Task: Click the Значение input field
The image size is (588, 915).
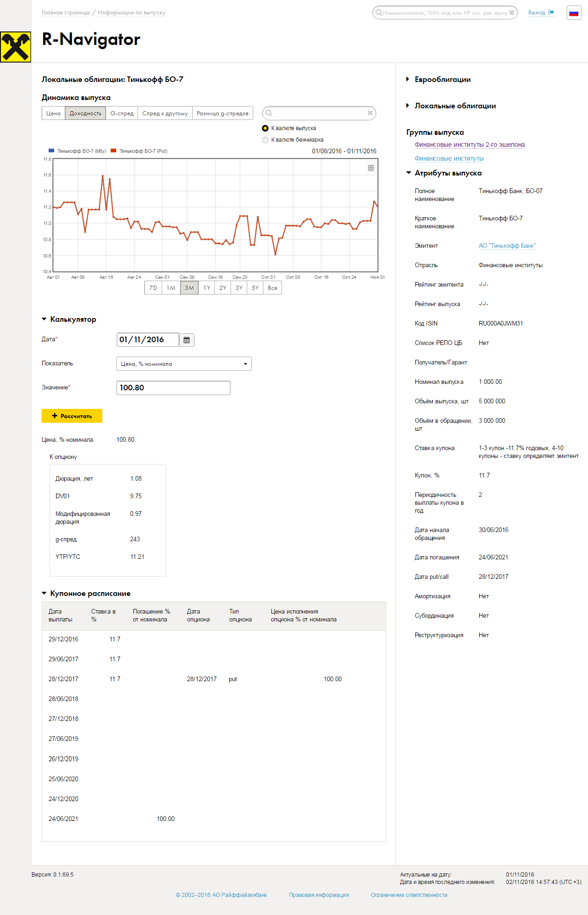Action: click(x=173, y=388)
